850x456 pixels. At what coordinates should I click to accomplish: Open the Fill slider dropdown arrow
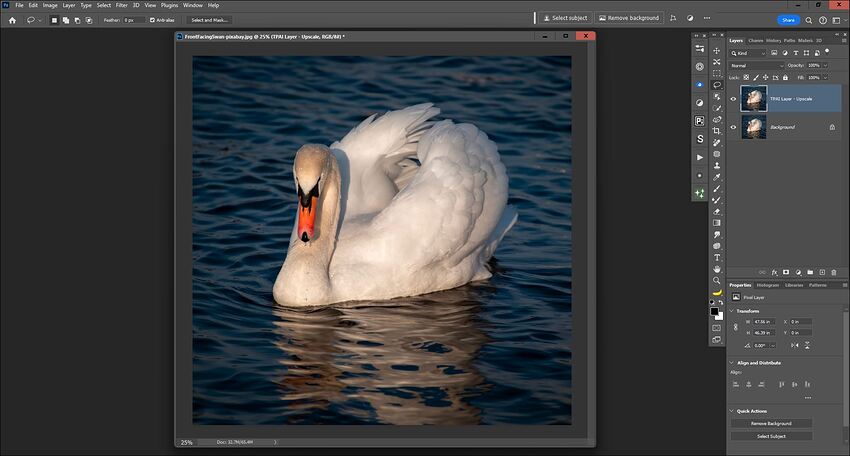click(826, 78)
